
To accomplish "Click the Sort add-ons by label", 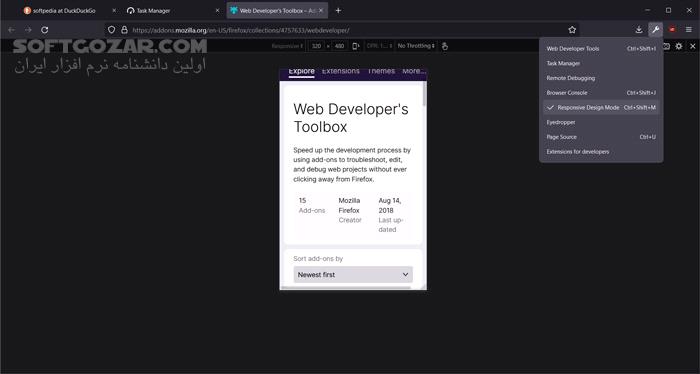I will (x=318, y=258).
